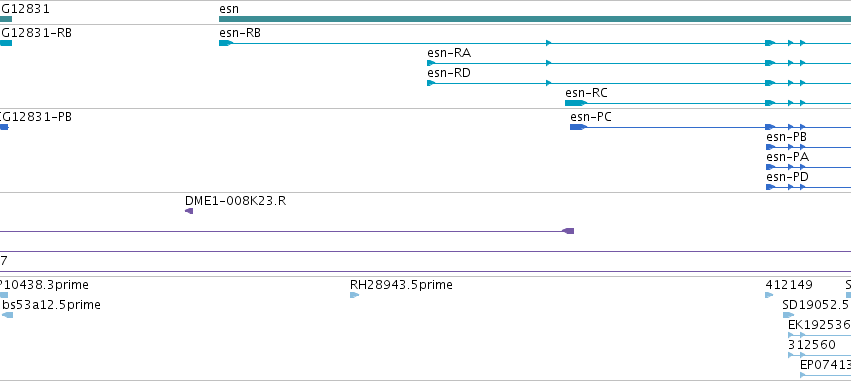The width and height of the screenshot is (851, 381).
Task: Select the esn gene span bar
Action: coord(535,19)
